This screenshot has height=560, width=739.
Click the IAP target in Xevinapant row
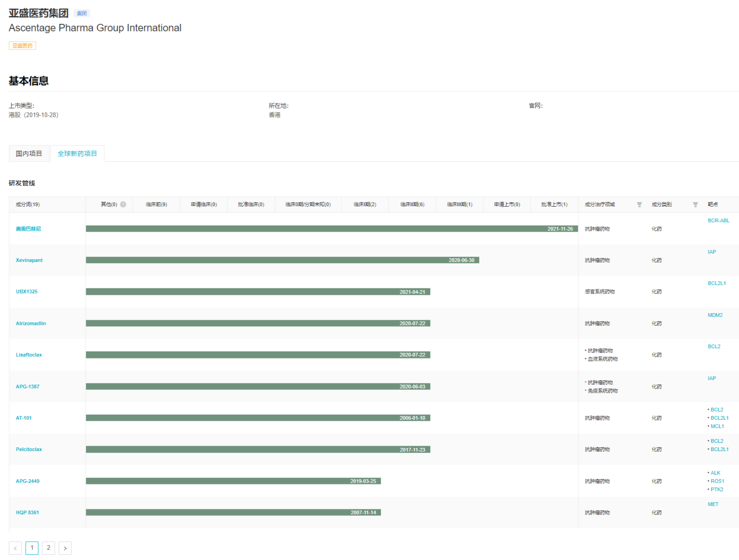(x=712, y=252)
